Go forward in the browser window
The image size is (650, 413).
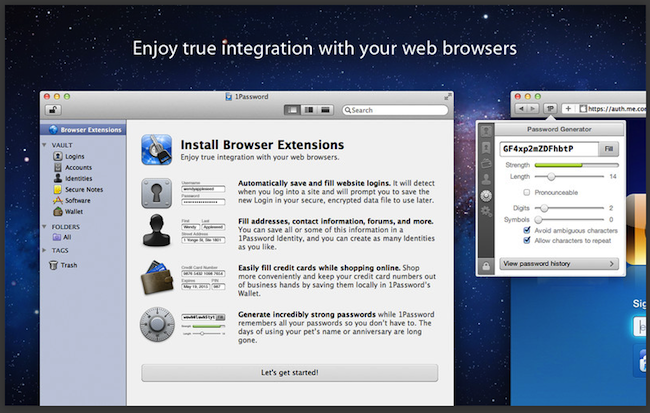tap(533, 109)
